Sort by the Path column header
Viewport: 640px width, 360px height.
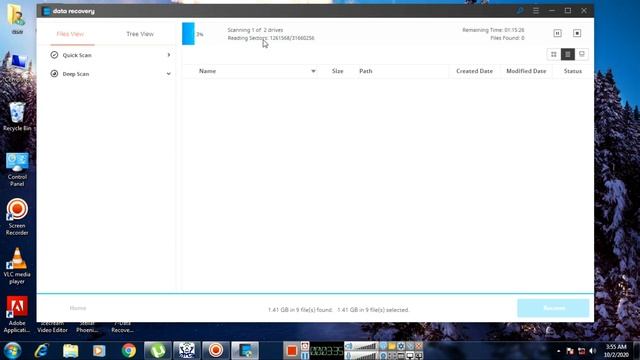coord(366,71)
